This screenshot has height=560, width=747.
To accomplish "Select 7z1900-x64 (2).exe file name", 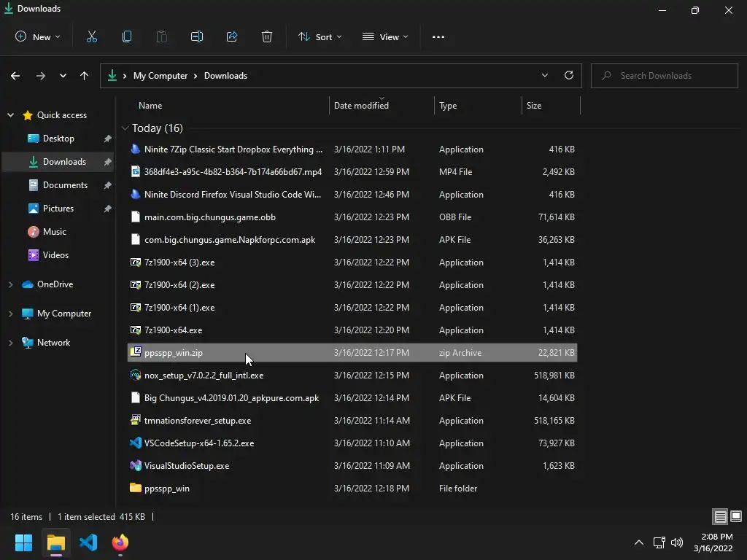I will tap(179, 285).
